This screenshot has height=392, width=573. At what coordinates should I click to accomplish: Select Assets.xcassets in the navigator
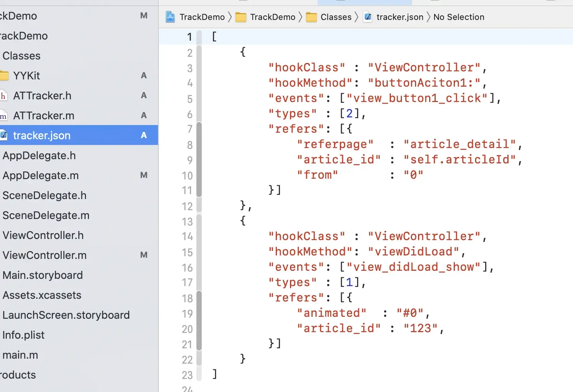(x=42, y=295)
